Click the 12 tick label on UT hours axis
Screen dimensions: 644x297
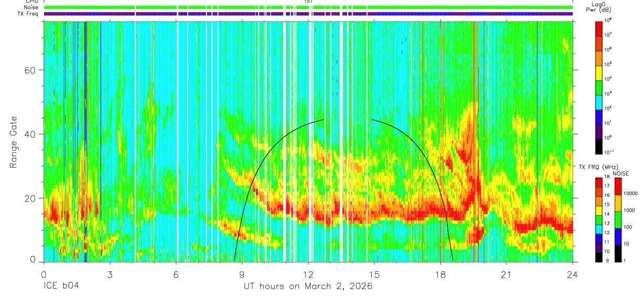coord(308,274)
